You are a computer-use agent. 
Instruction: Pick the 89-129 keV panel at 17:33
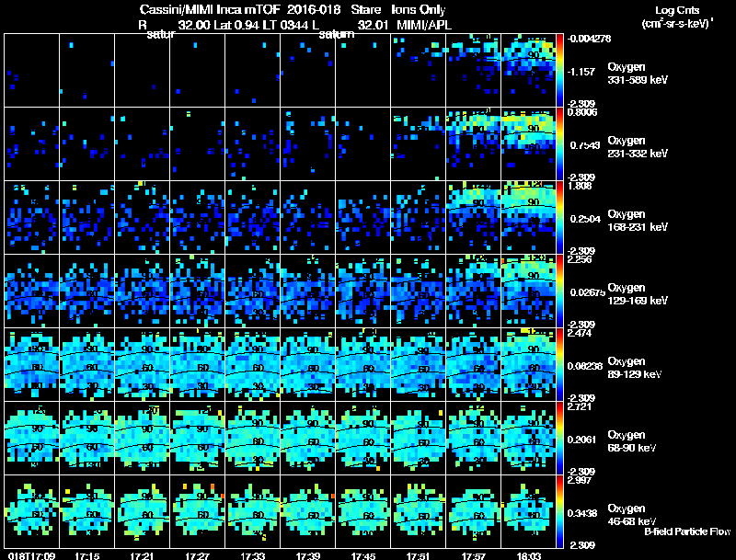coord(252,364)
